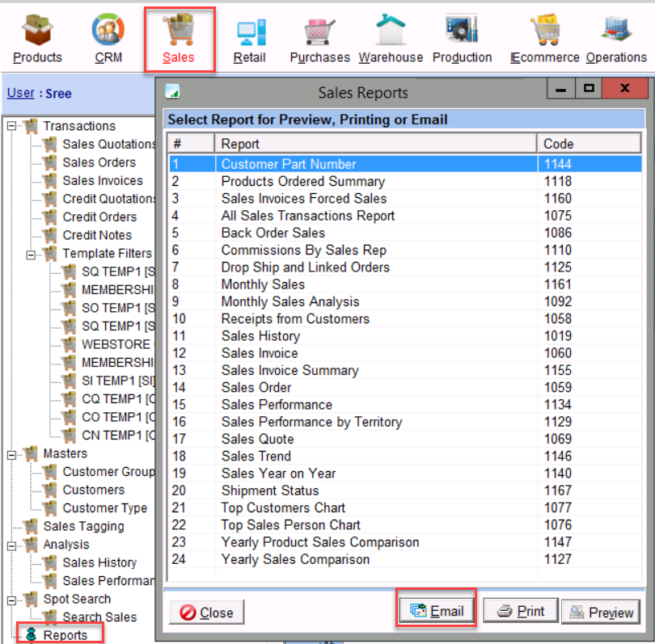Open Reports in the sidebar tree
This screenshot has width=655, height=644.
65,635
